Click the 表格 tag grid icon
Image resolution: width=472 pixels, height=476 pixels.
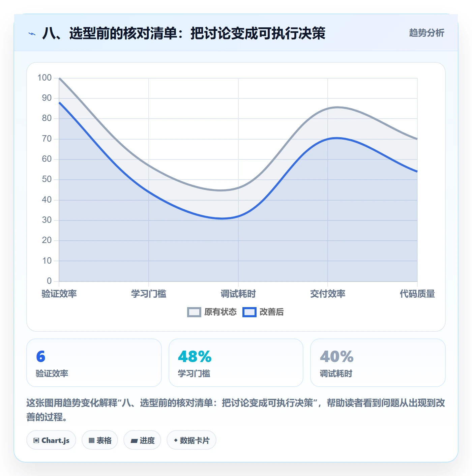[91, 441]
